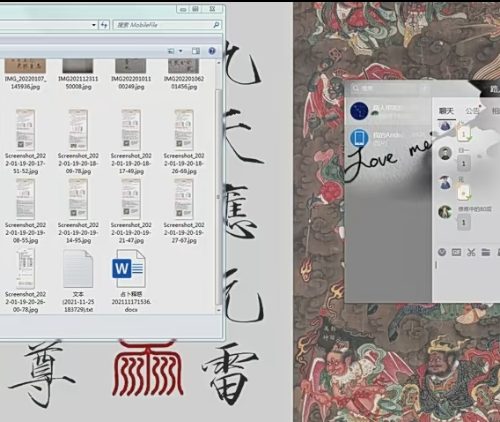Click the plus icon beside QQ search

425,89
